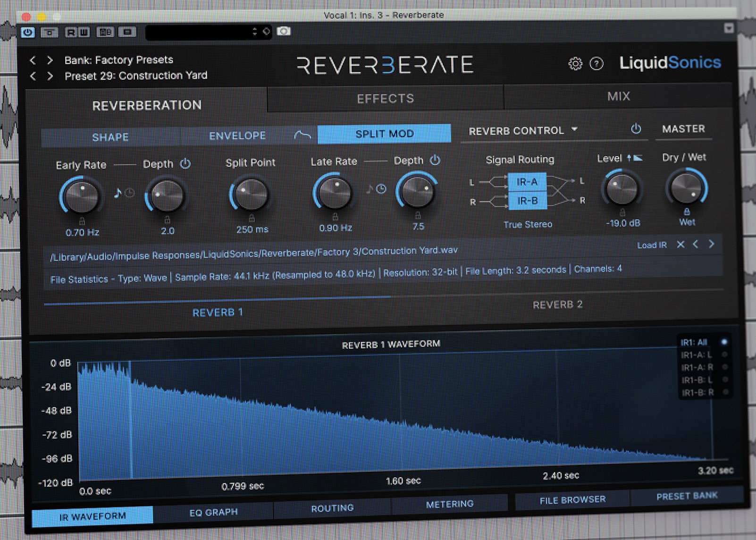Switch to Reverb 2 tab

[x=557, y=305]
